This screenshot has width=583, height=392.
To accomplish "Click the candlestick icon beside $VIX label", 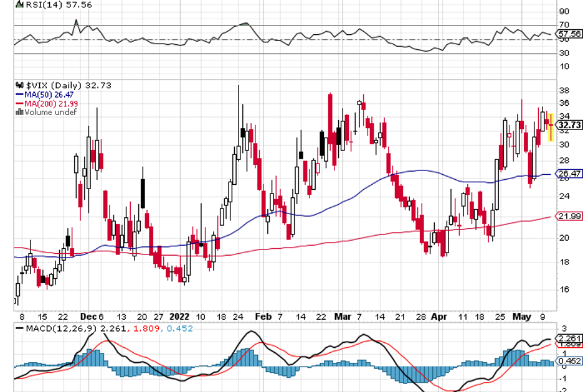I will pyautogui.click(x=19, y=85).
